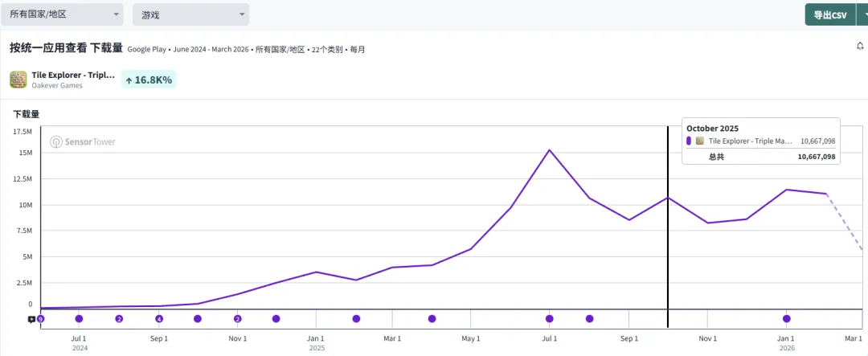Screen dimensions: 868x356
Task: Expand the arrow next to 导出CSV
Action: (x=862, y=15)
